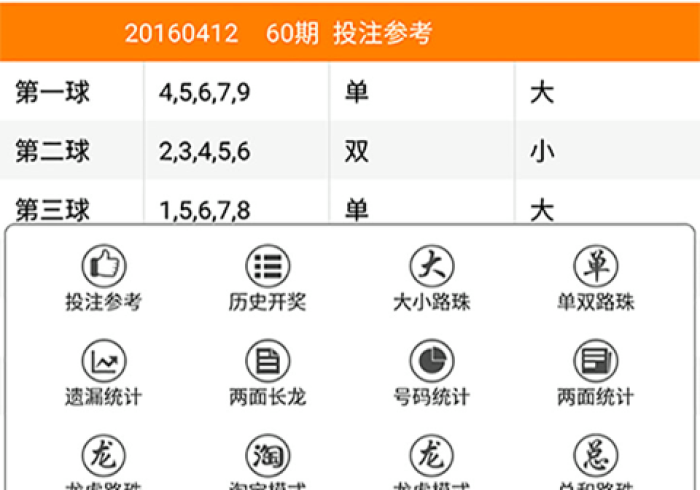Click numbers 1,5,6,7,8 in 第三球 row
The height and width of the screenshot is (490, 700).
[204, 210]
